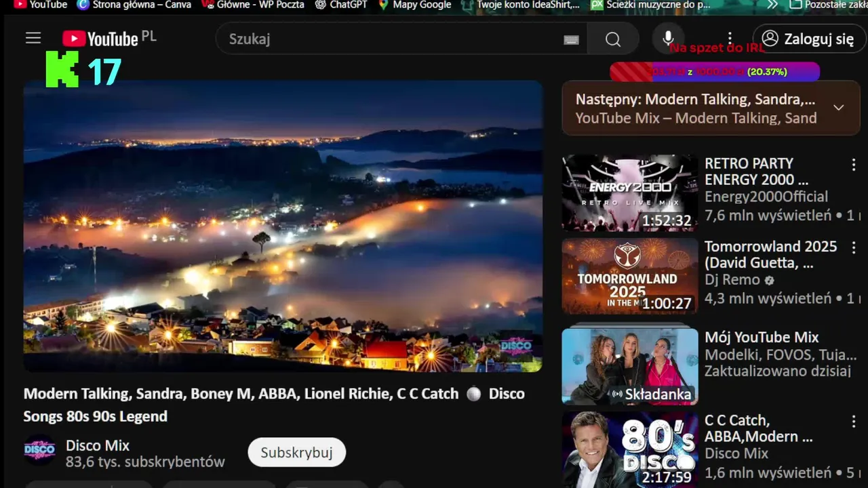The width and height of the screenshot is (868, 488).
Task: Open the Ścieżki muzyczne bookmark
Action: (651, 5)
